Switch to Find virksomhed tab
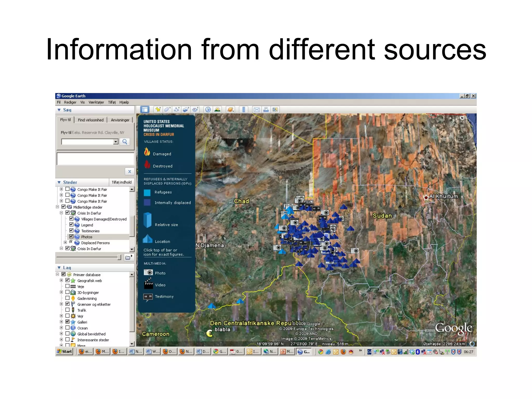 click(91, 120)
